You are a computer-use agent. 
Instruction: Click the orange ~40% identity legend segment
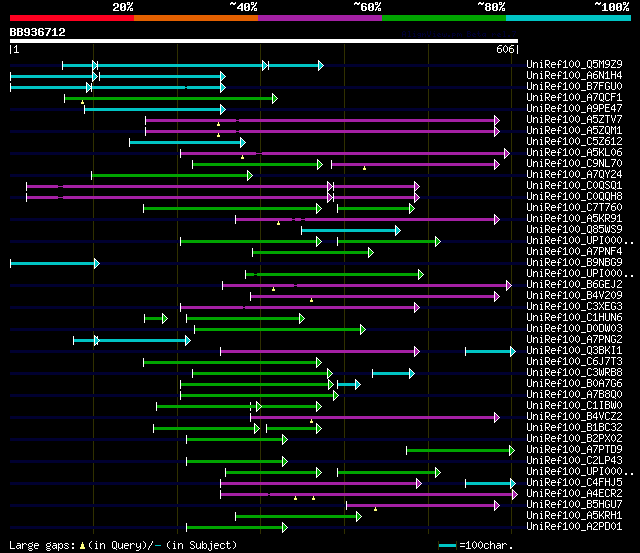pyautogui.click(x=196, y=18)
